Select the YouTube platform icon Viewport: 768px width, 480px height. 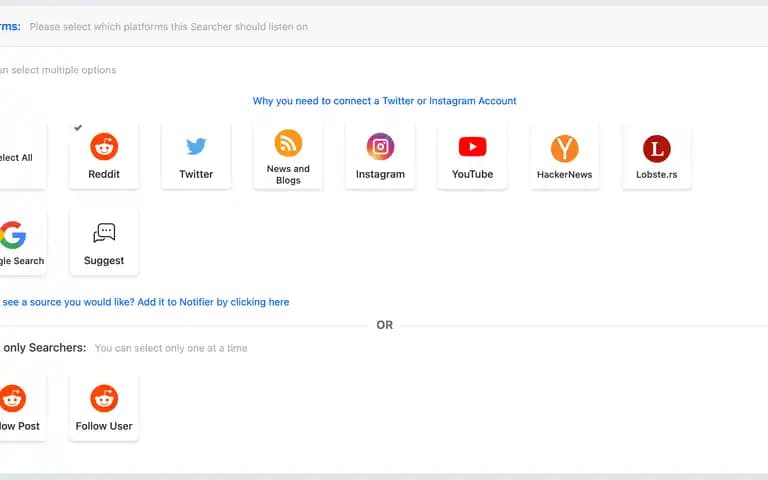472,146
